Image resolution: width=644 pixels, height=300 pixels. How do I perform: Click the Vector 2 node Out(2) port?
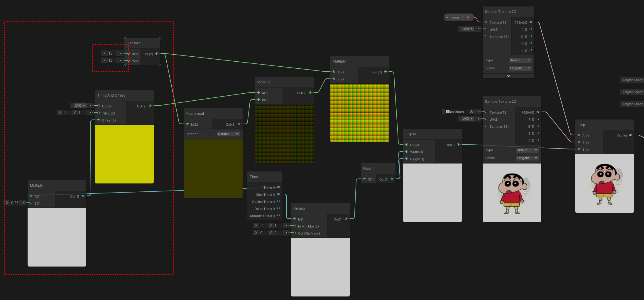[157, 53]
